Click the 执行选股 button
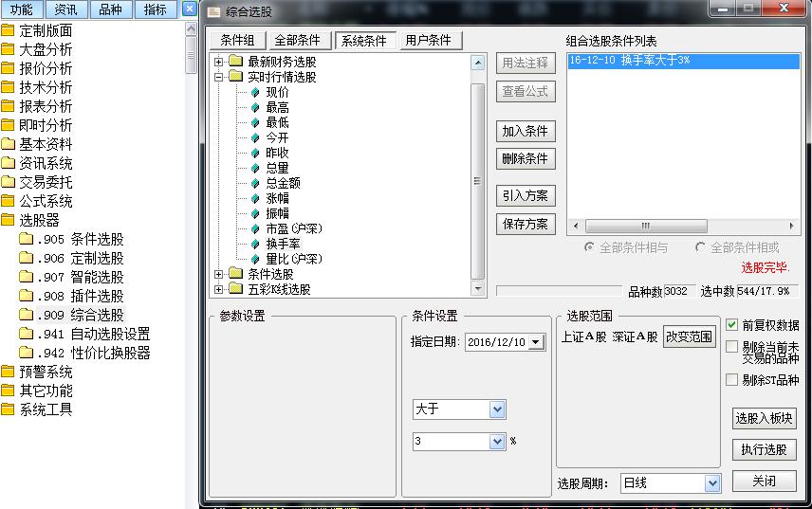This screenshot has width=812, height=509. click(765, 449)
